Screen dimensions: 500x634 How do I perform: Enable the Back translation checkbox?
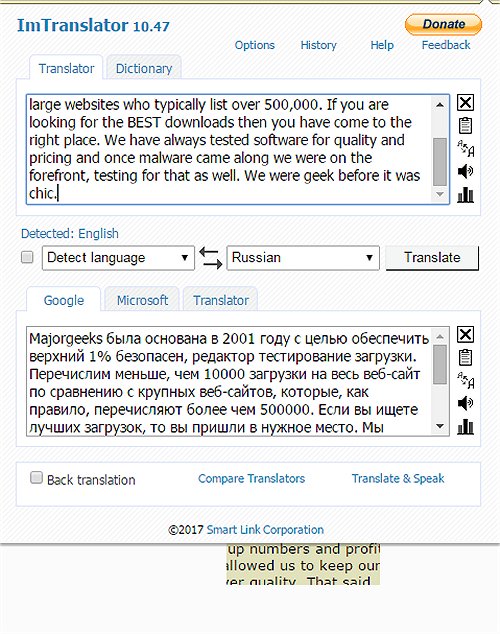tap(36, 478)
